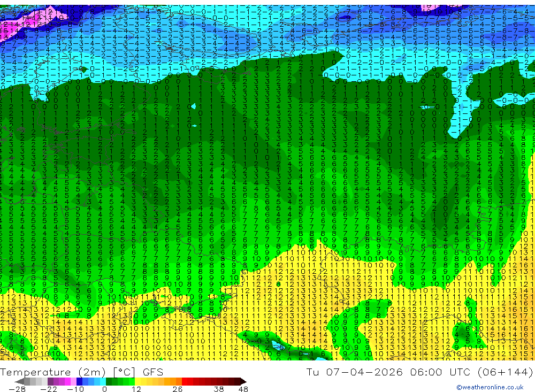Click the 0 legend label
This screenshot has height=392, width=535.
[104, 389]
